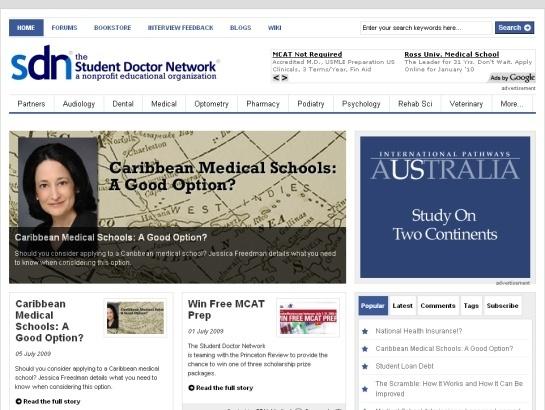Click the star icon beside National Health Insurance
The width and height of the screenshot is (545, 410).
365,331
